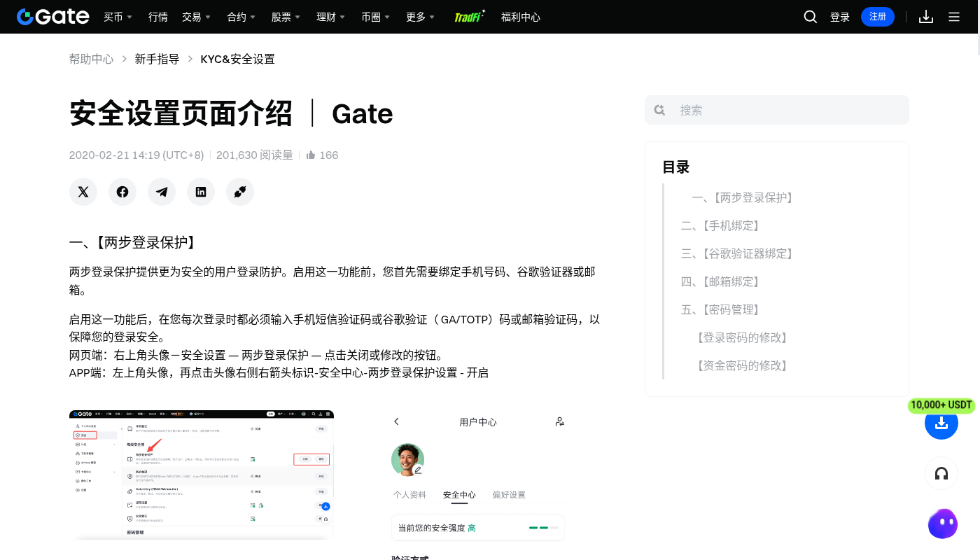Open the Gate logo homepage
Viewport: 980px width, 560px height.
[x=53, y=17]
